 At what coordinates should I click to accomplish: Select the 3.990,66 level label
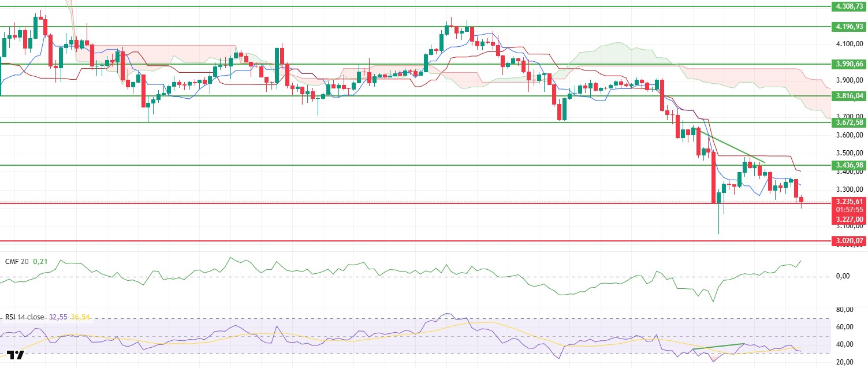coord(849,65)
